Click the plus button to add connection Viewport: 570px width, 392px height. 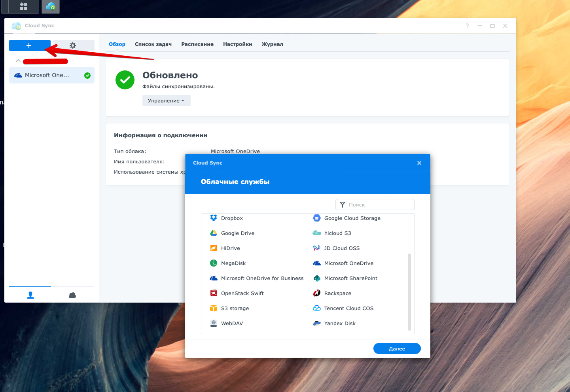[29, 45]
